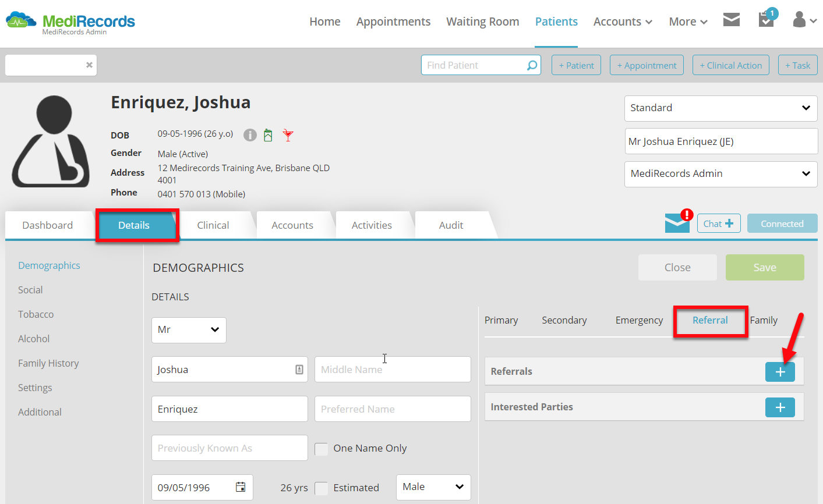Viewport: 823px width, 504px height.
Task: Click the Mr Joshua Enriquez (JE) field
Action: 721,141
